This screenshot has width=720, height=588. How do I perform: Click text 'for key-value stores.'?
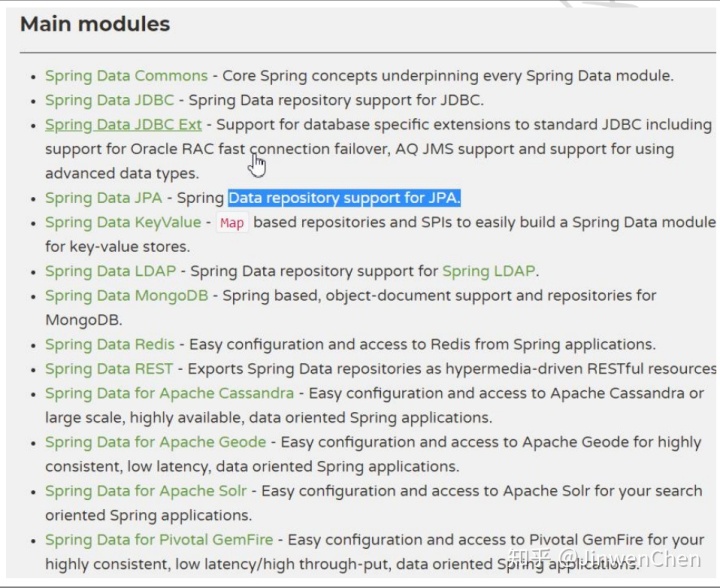(118, 246)
